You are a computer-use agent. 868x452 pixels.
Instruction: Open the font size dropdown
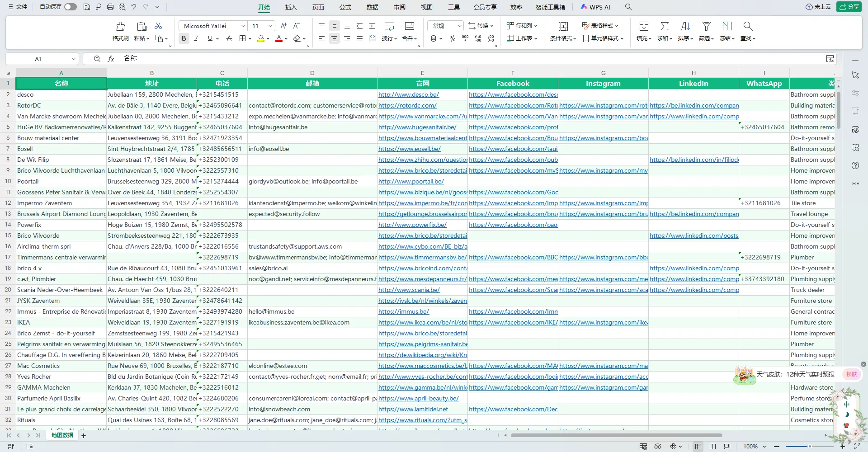pyautogui.click(x=270, y=26)
